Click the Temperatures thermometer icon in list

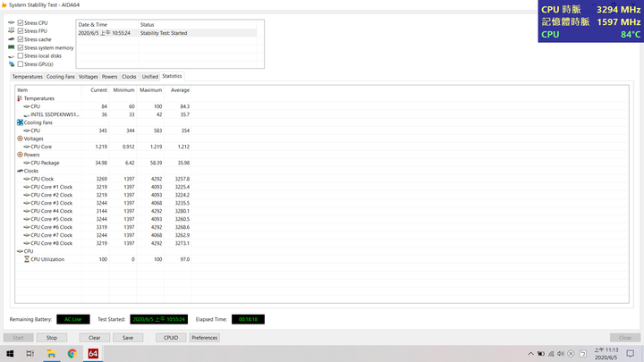(x=20, y=98)
